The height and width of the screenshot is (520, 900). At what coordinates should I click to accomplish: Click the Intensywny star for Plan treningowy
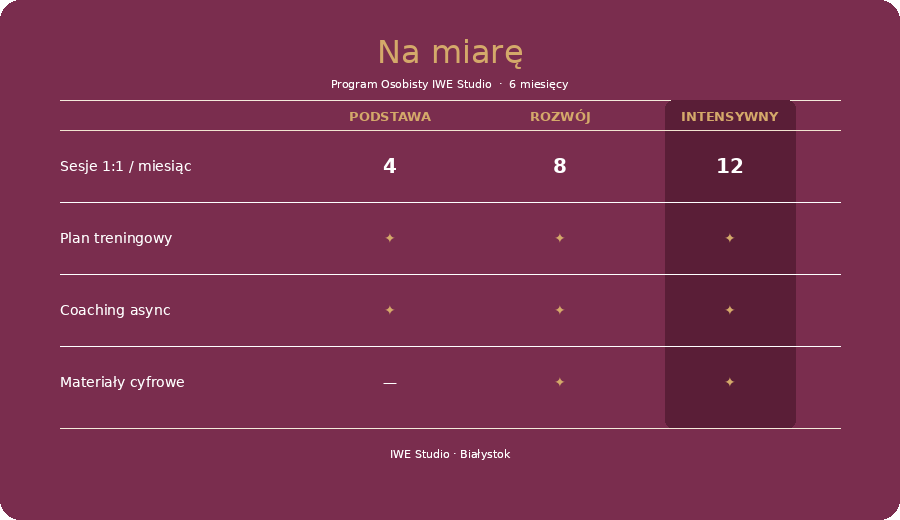tap(730, 238)
